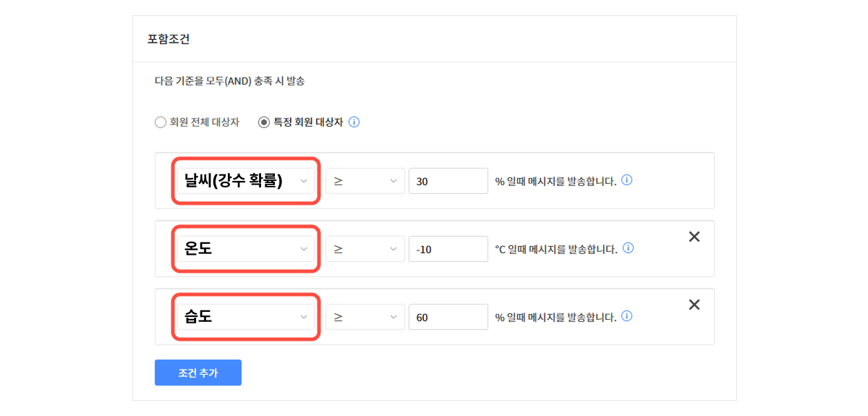Screen dimensions: 868x416
Task: Expand comparison operator dropdown for 온도
Action: tap(365, 249)
